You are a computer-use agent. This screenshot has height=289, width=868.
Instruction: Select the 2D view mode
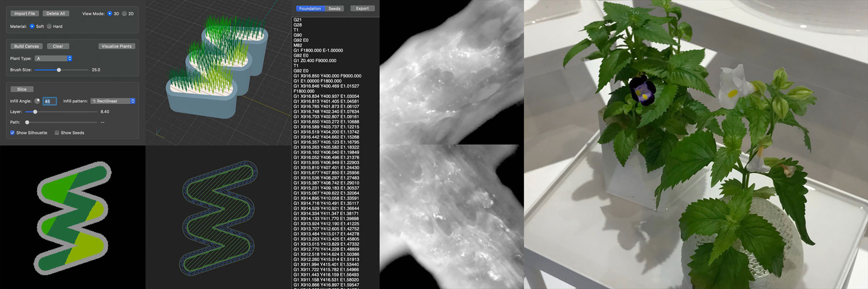coord(124,13)
